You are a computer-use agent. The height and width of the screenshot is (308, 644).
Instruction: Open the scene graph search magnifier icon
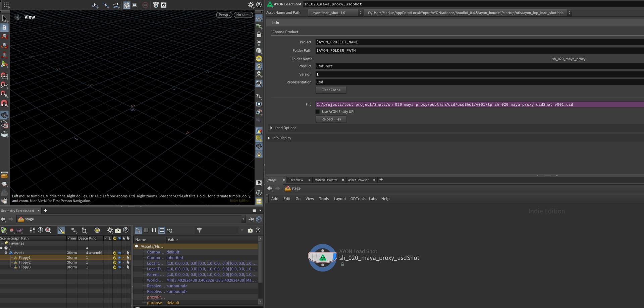click(x=48, y=230)
